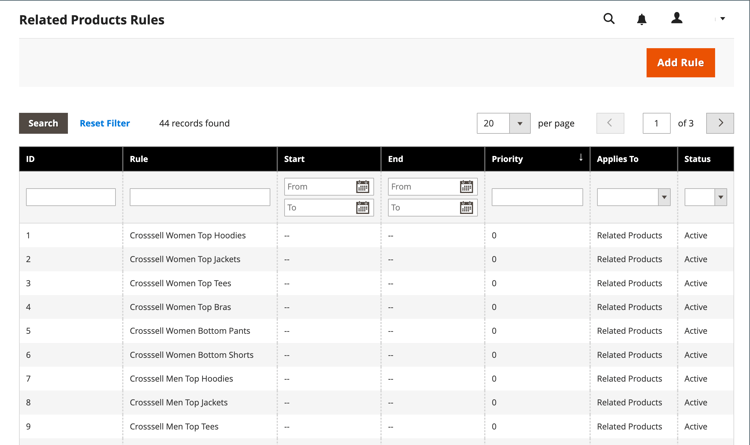The image size is (750, 445).
Task: Go to the next page arrow
Action: click(x=720, y=123)
